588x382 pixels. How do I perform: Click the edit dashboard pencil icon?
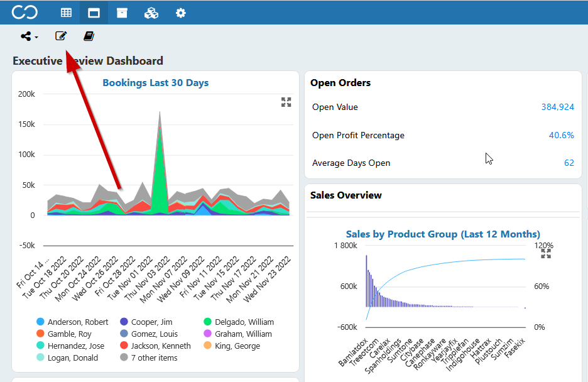point(61,36)
